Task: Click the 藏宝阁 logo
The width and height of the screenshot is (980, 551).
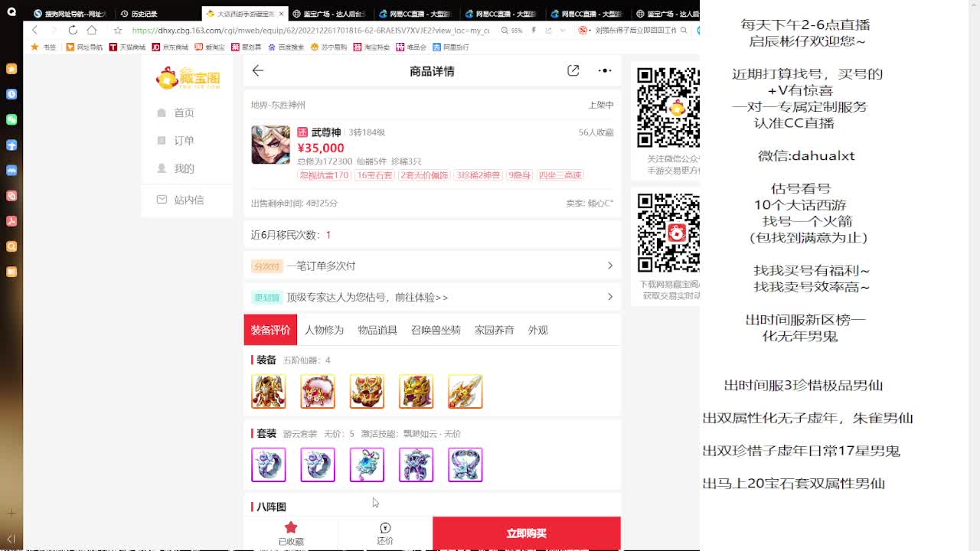Action: click(x=188, y=77)
